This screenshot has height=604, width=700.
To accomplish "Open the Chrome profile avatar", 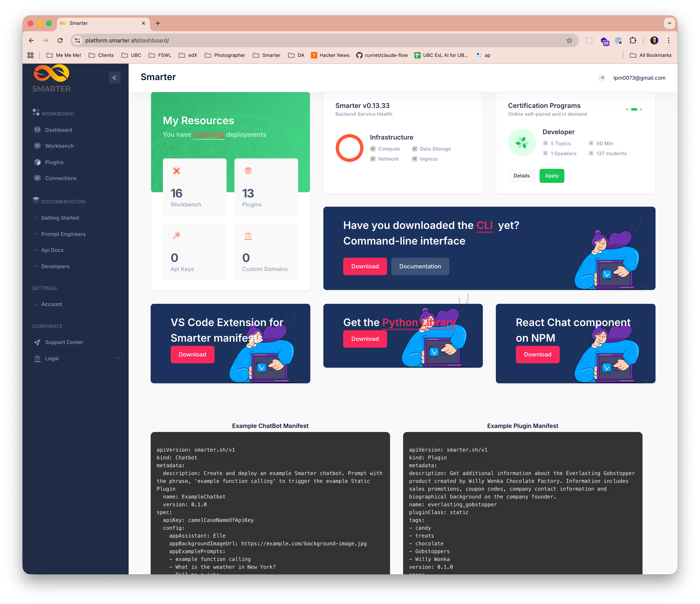I will click(654, 40).
